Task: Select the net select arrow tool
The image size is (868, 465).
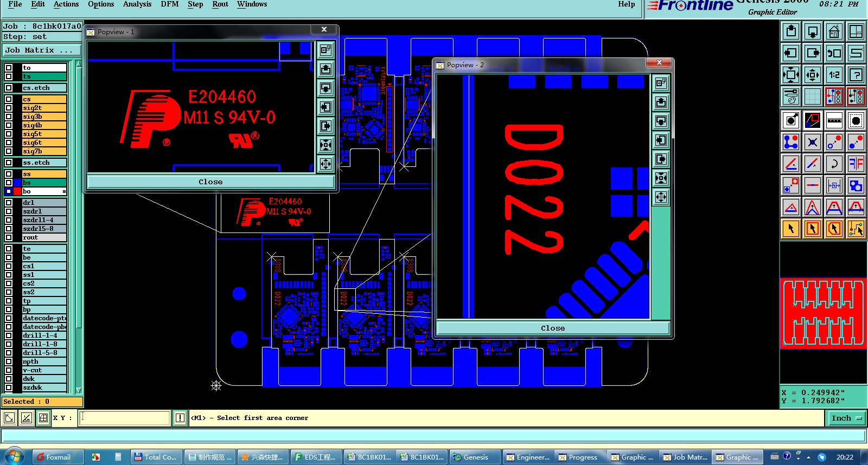Action: pyautogui.click(x=856, y=229)
